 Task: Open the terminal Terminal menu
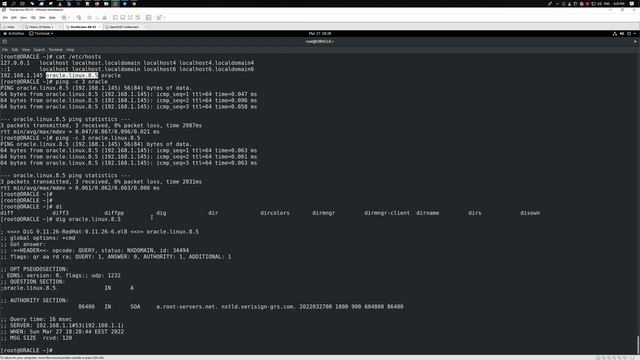56,50
